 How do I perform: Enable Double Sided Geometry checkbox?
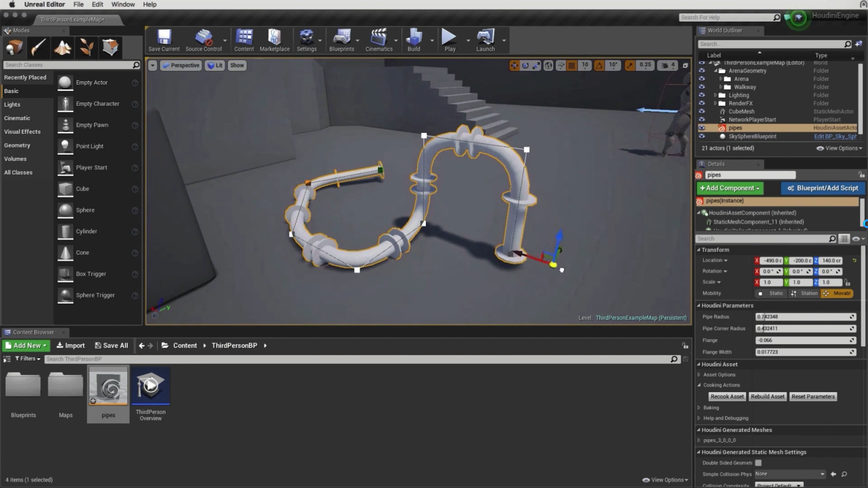pos(758,463)
